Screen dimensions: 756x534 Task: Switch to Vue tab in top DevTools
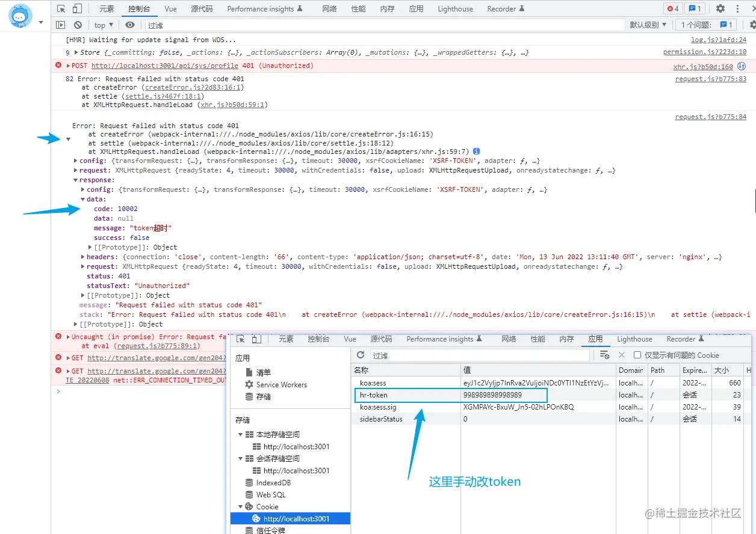click(x=170, y=9)
